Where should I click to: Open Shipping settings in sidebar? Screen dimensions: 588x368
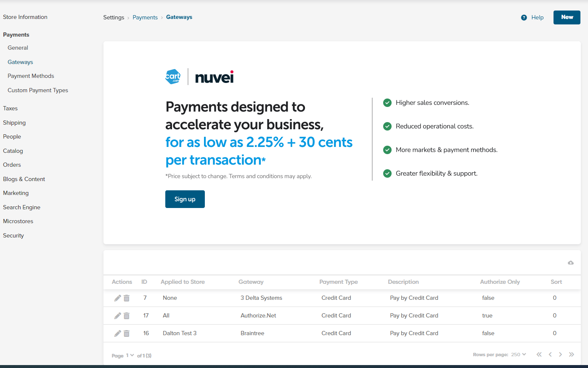tap(14, 123)
